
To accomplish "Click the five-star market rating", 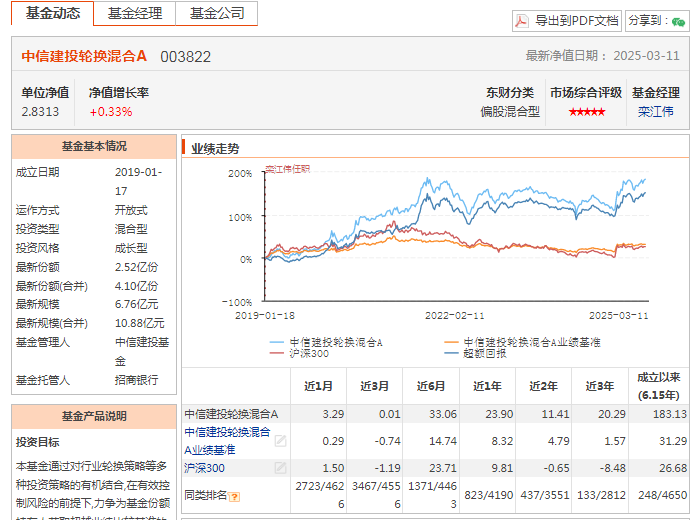I will click(x=587, y=112).
